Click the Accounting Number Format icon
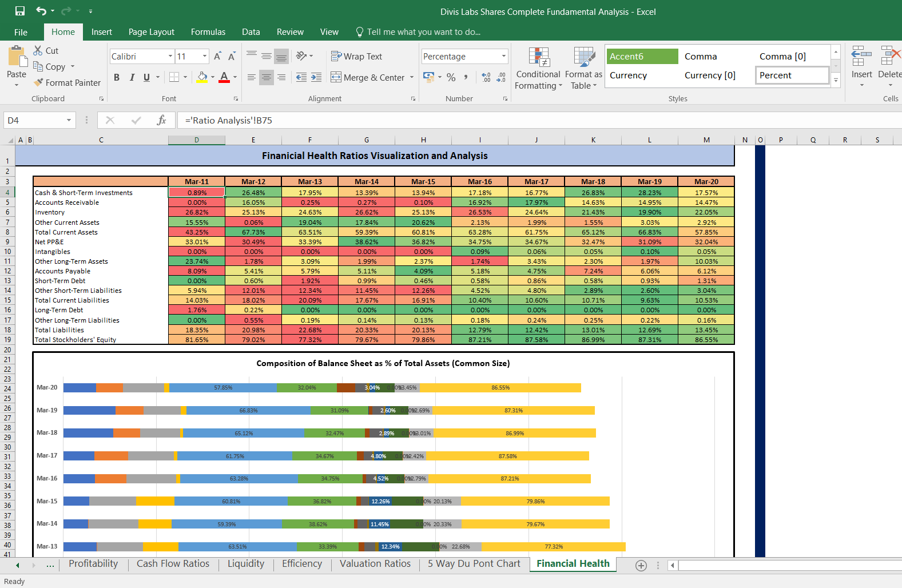 428,76
